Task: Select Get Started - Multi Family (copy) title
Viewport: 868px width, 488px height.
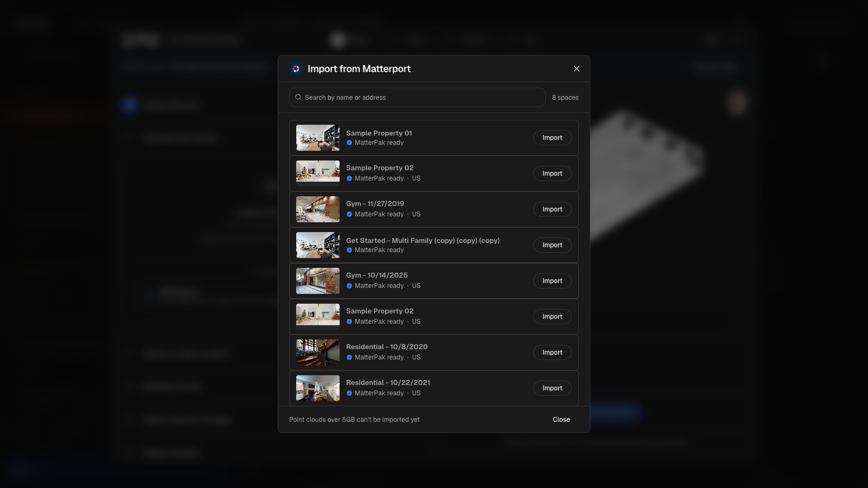Action: [423, 241]
